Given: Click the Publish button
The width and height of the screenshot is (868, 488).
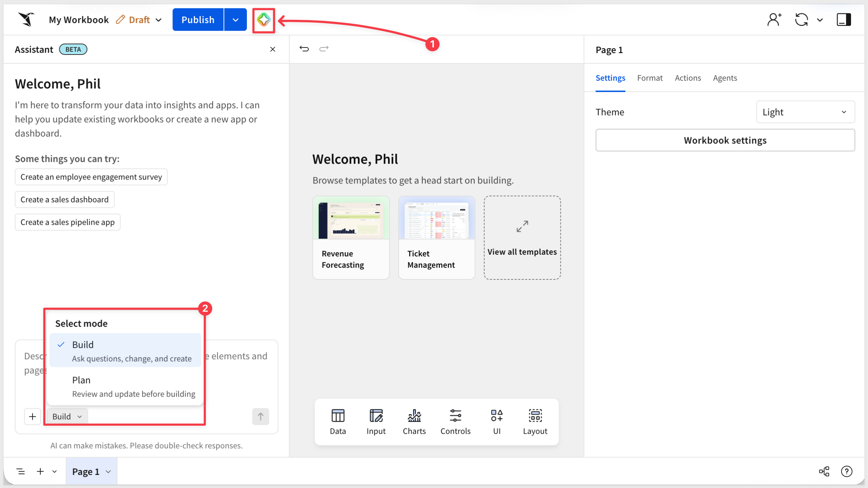Looking at the screenshot, I should pos(198,20).
